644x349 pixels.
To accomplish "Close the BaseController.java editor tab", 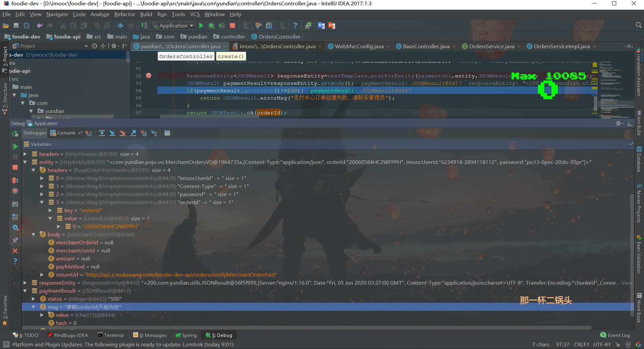I will (454, 46).
